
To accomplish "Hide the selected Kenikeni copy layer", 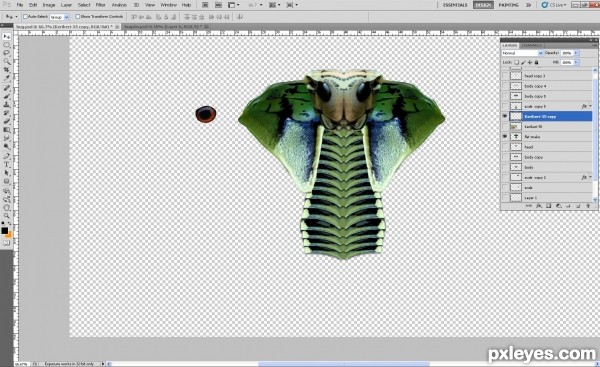I will [x=505, y=116].
